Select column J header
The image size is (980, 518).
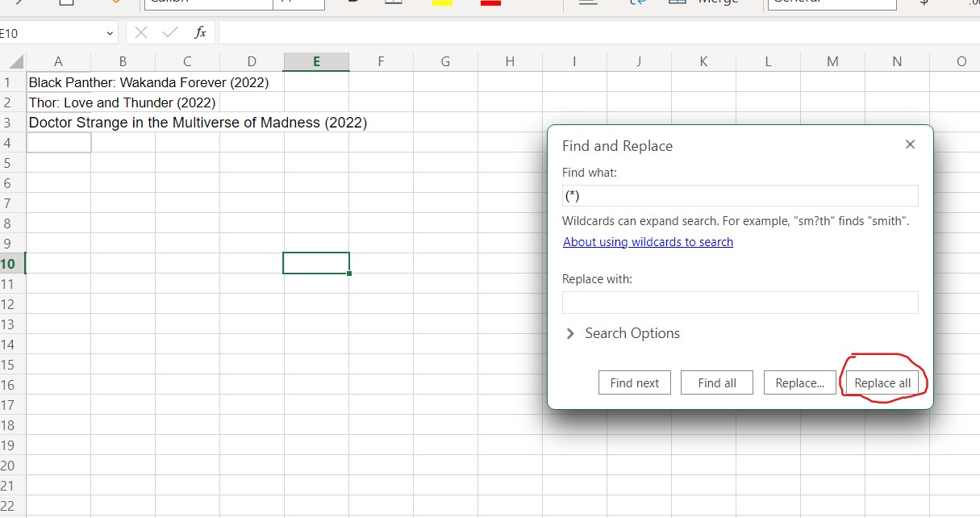(639, 61)
